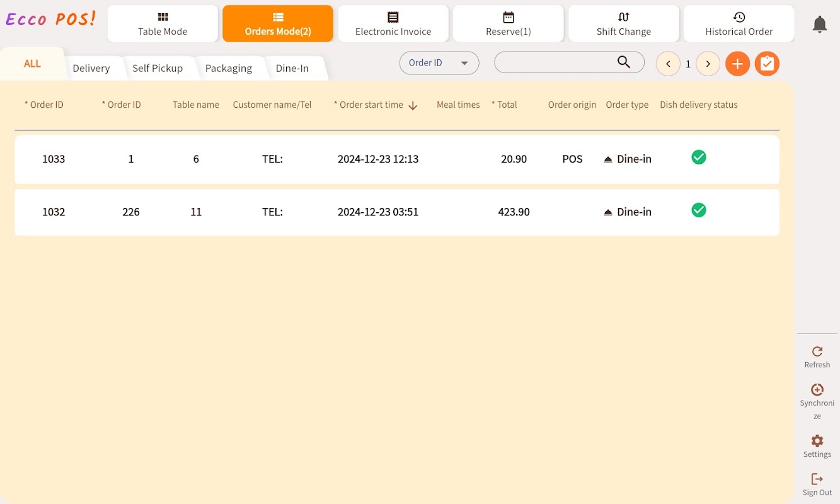The height and width of the screenshot is (504, 840).
Task: Click the Ecco POS! logo
Action: pyautogui.click(x=50, y=19)
